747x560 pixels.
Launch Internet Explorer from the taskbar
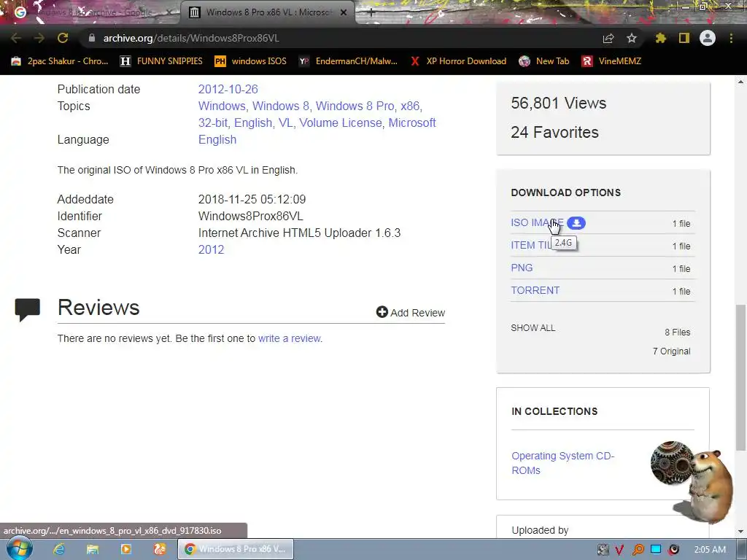[59, 549]
